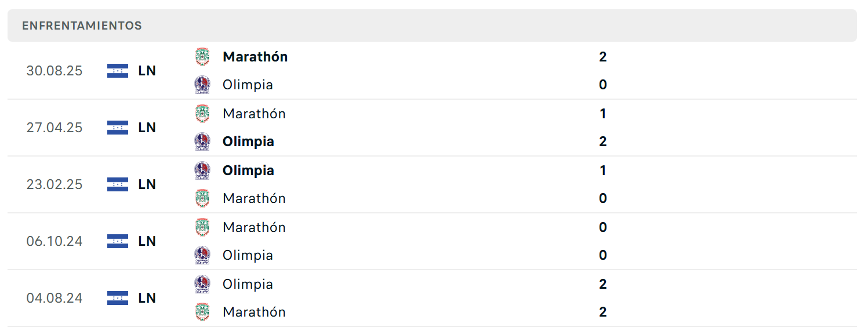Open bold Olimpia team name in 27.04.25 match
Image resolution: width=868 pixels, height=334 pixels.
(x=248, y=141)
